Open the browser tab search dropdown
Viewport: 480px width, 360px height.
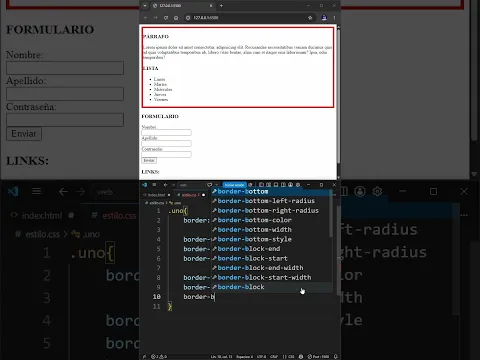145,5
